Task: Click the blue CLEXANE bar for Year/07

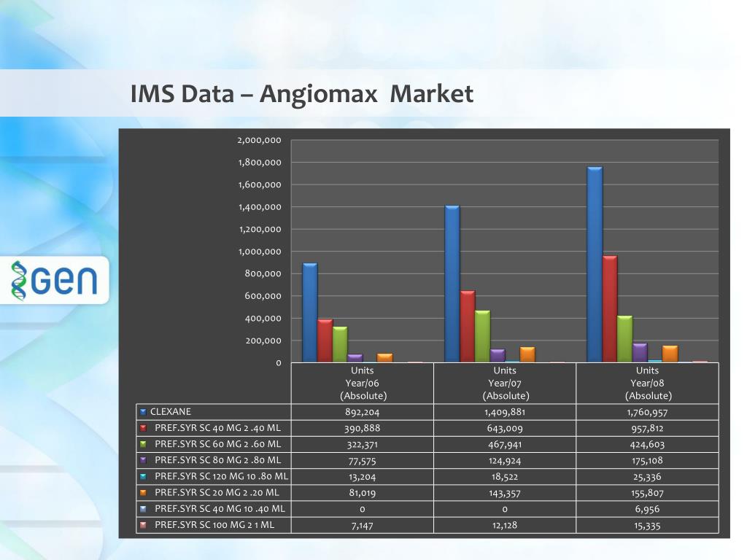Action: coord(452,284)
